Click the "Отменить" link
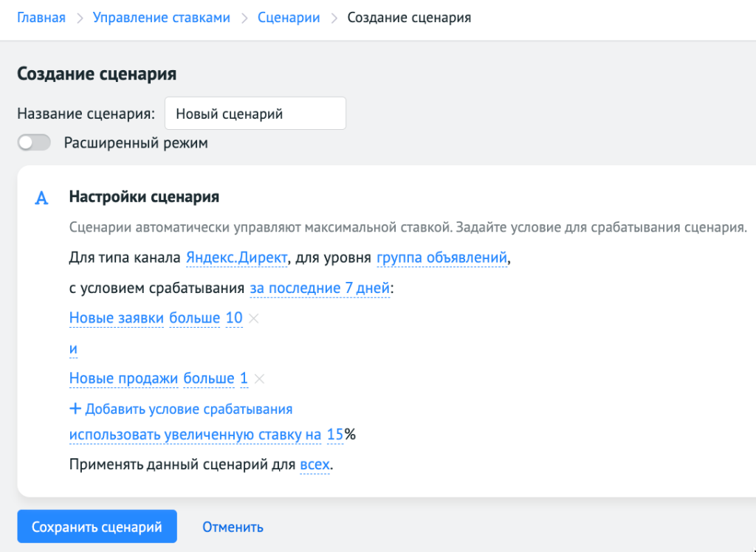This screenshot has height=552, width=756. click(x=231, y=526)
